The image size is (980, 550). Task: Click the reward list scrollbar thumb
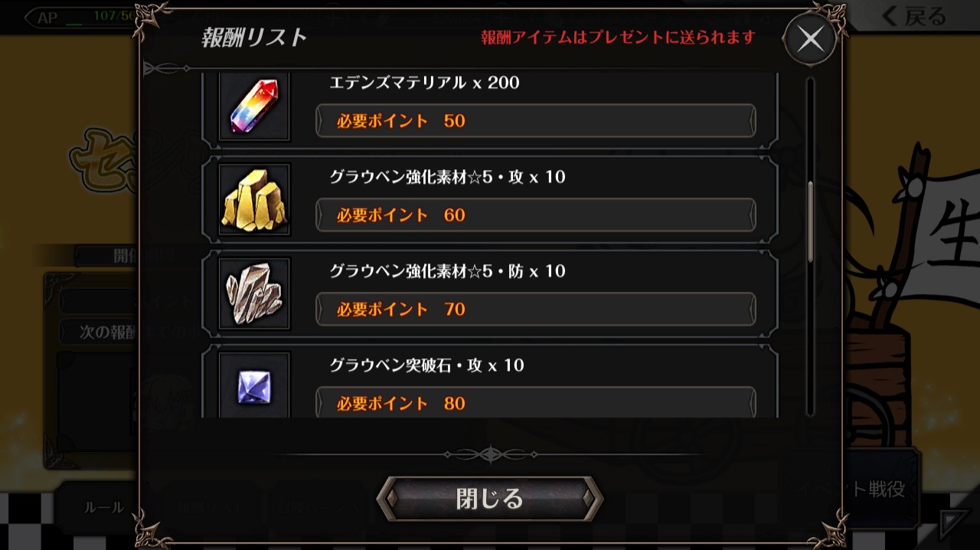click(810, 222)
